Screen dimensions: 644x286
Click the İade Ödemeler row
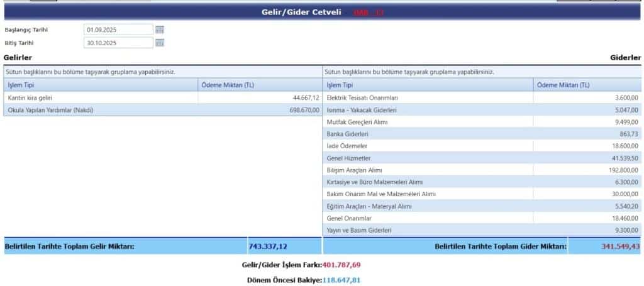coord(428,146)
